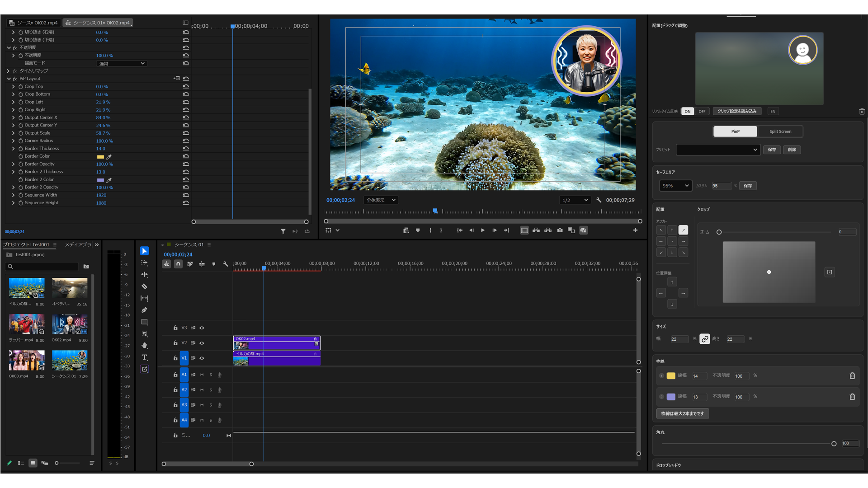The width and height of the screenshot is (868, 488).
Task: Open the ソース OK02.mp4 tab
Action: click(x=34, y=23)
